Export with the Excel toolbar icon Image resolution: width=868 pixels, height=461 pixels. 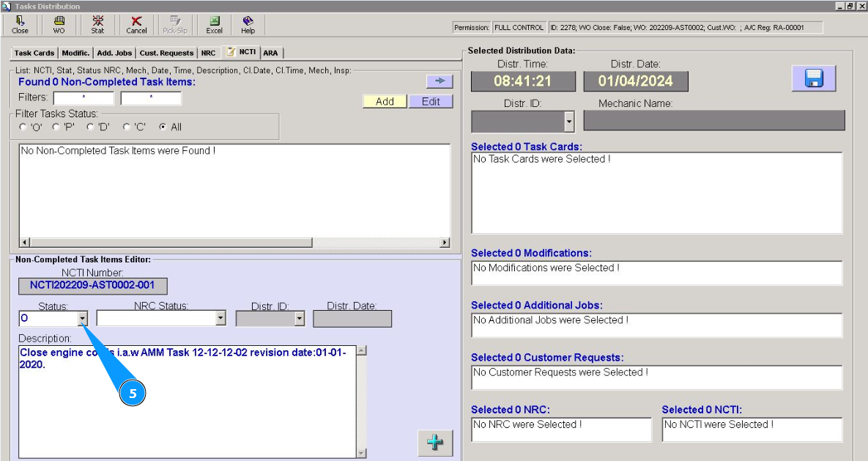pyautogui.click(x=214, y=25)
